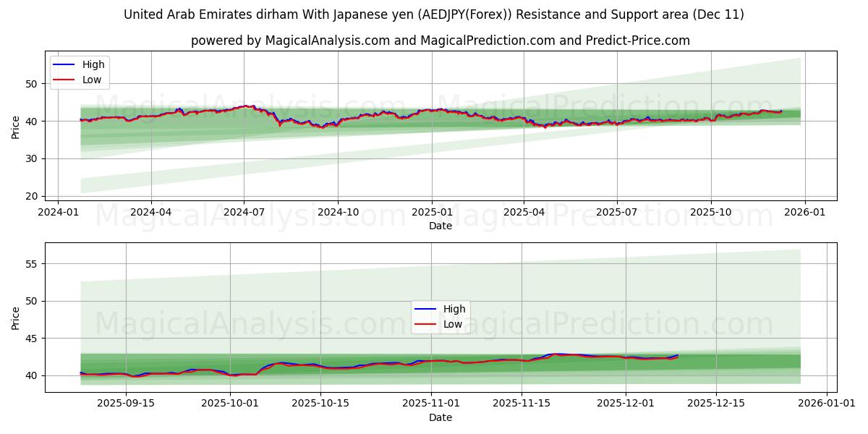Click the Price axis label of top chart
Screen dimensions: 868x434
(17, 124)
